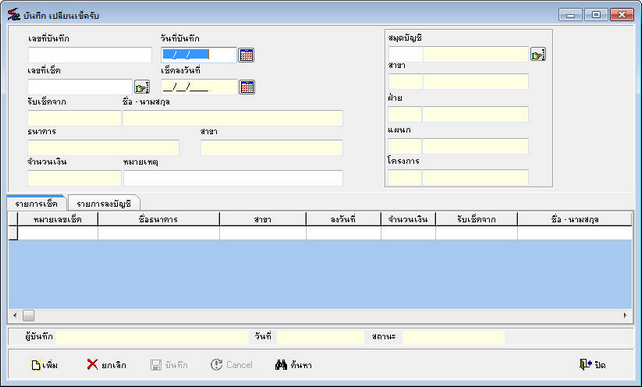Click ค้นหา (search) binoculars button
Screen dimensions: 642x387
tap(293, 364)
